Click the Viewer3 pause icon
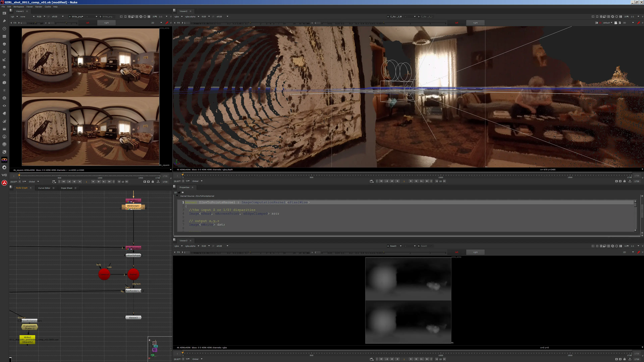Viewport: 644px width, 362px height. (621, 246)
